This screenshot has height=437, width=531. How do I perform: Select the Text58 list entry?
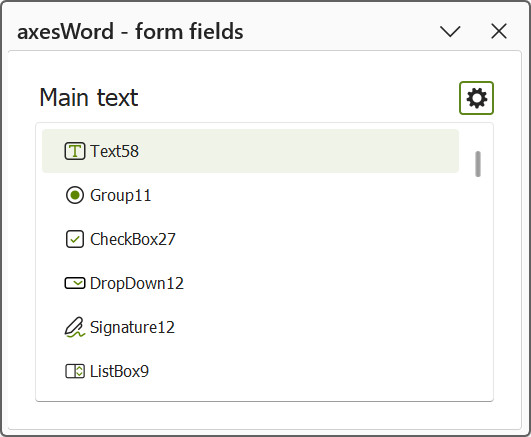(x=250, y=151)
